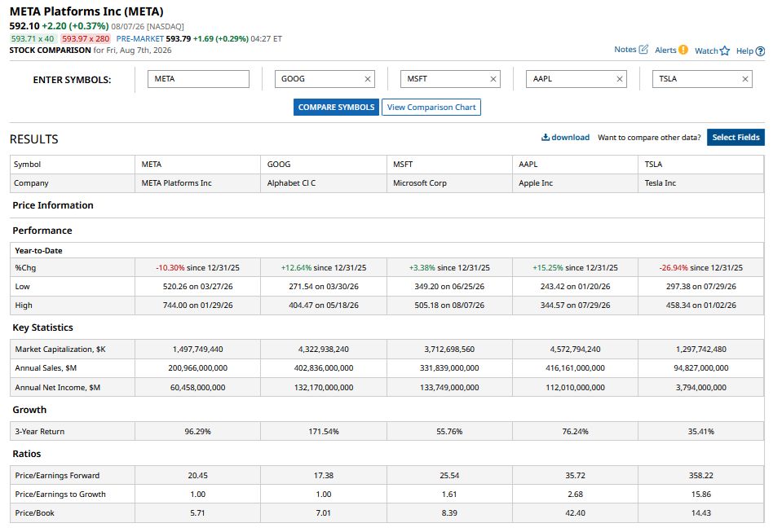773x532 pixels.
Task: Open View Comparison Chart
Action: coord(431,107)
